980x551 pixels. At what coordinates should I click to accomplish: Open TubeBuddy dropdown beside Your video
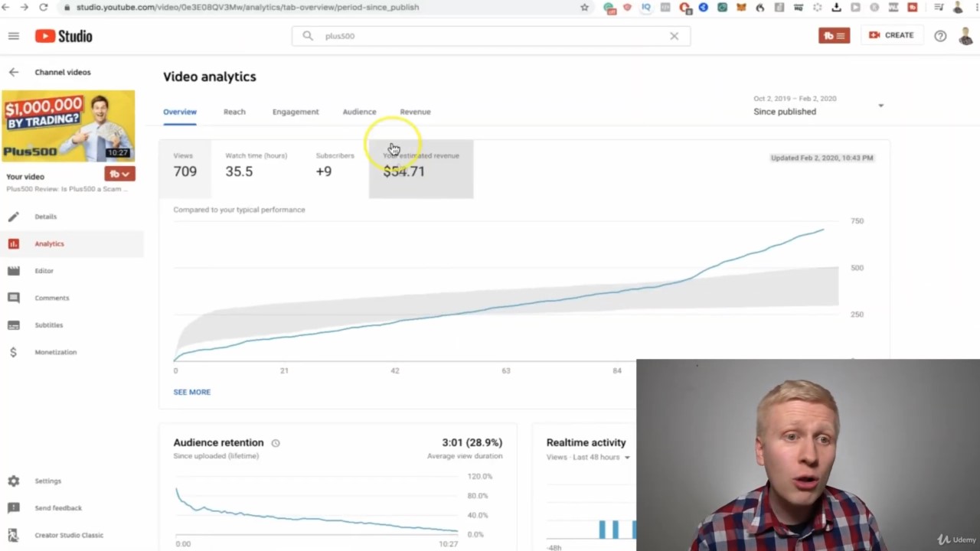tap(120, 174)
